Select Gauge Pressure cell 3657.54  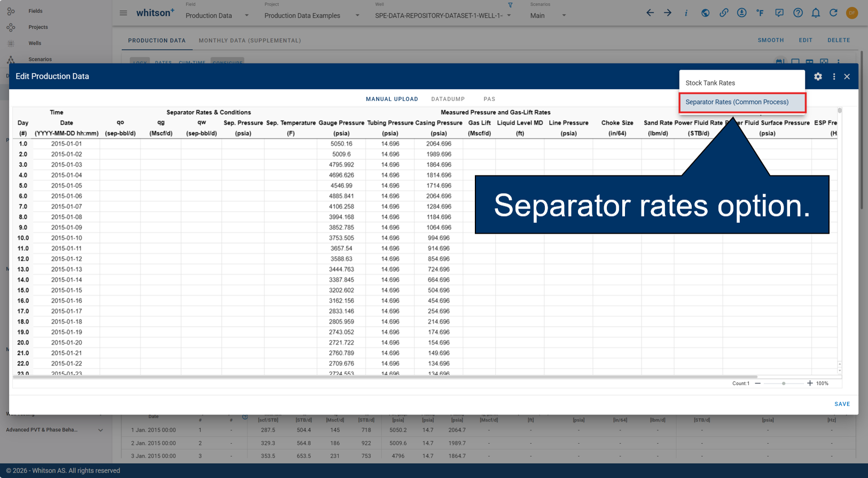tap(341, 249)
